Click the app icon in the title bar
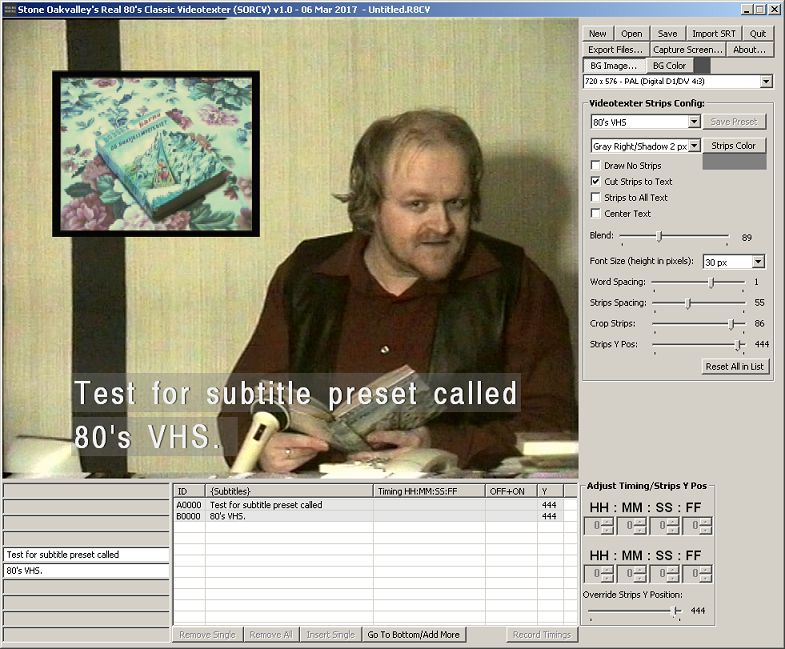Screen dimensions: 785x649 8,8
